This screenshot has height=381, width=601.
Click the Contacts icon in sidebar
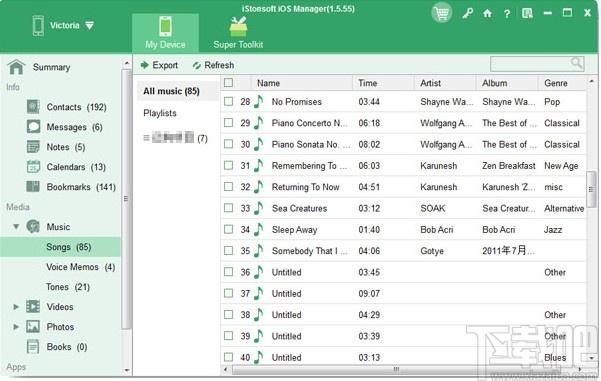click(33, 107)
